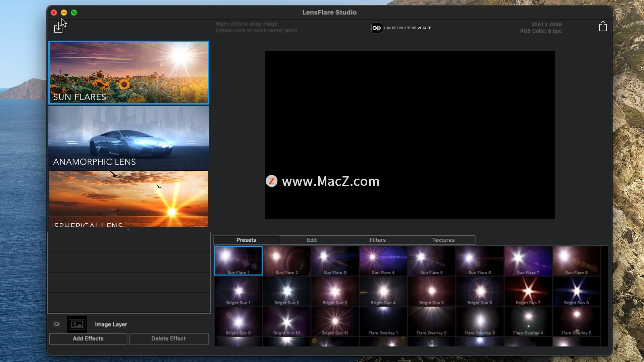The height and width of the screenshot is (362, 644).
Task: Choose the Bright Sun 2 preset
Action: pos(287,291)
